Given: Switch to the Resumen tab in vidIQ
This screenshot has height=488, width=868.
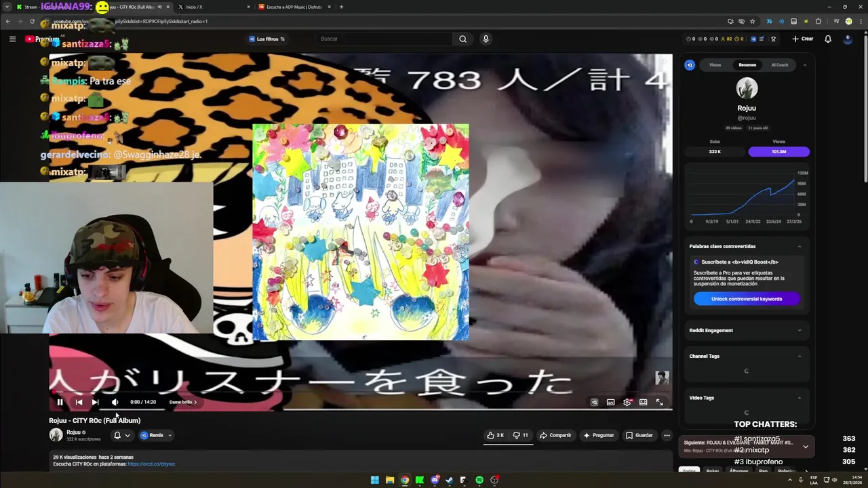Looking at the screenshot, I should pos(747,65).
